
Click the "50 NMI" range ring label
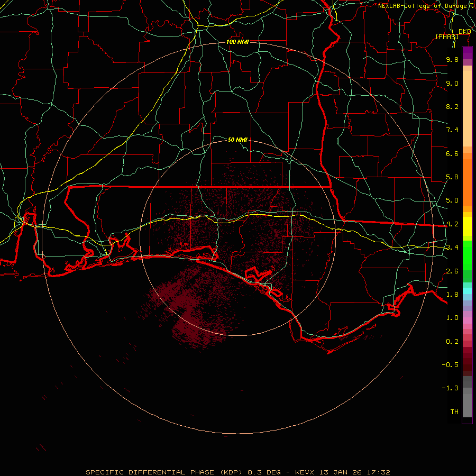pyautogui.click(x=237, y=140)
